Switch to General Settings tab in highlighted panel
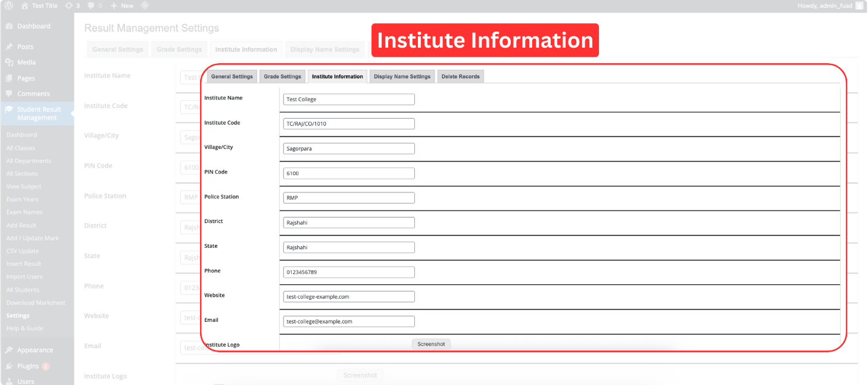868x385 pixels. click(232, 76)
